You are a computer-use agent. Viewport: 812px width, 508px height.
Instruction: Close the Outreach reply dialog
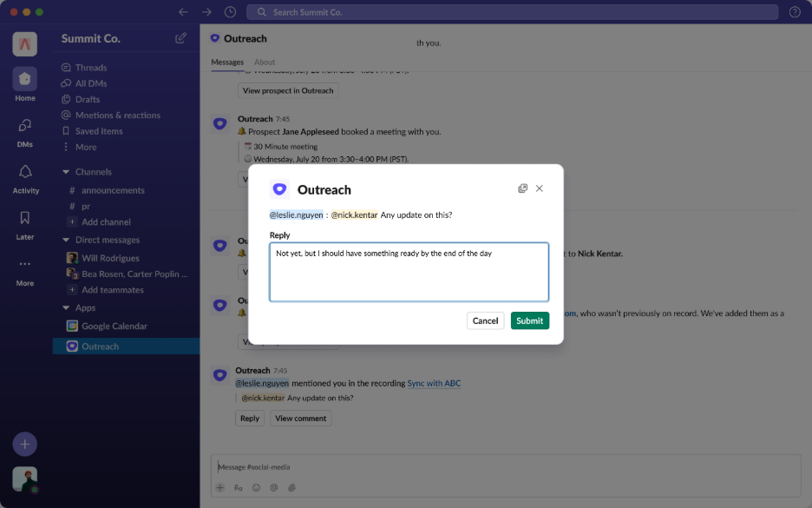click(539, 188)
